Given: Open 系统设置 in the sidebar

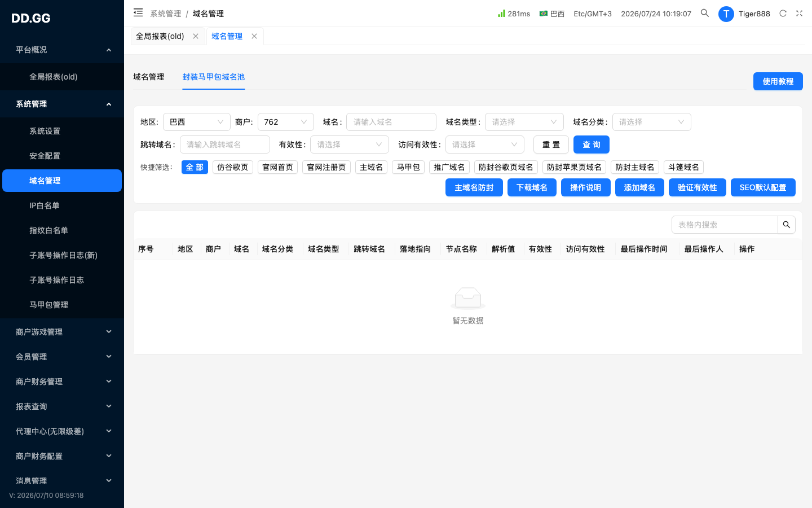Looking at the screenshot, I should pyautogui.click(x=62, y=131).
